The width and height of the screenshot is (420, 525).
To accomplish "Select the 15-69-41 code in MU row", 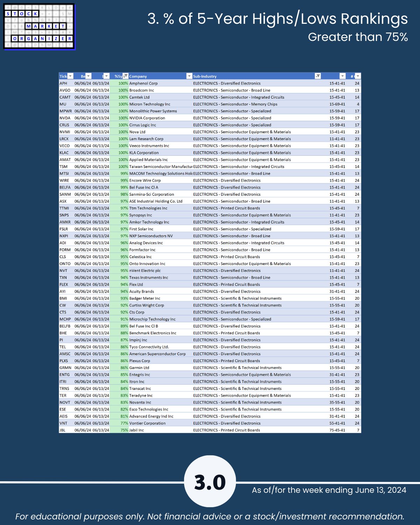I will tap(337, 104).
